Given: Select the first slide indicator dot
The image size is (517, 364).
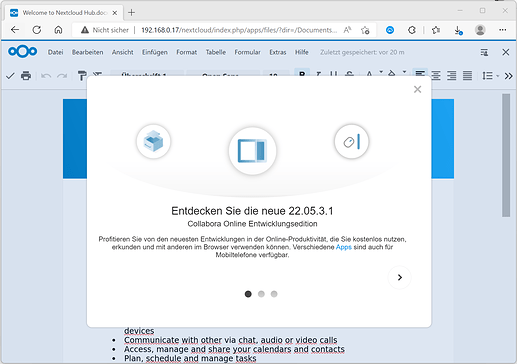Looking at the screenshot, I should [248, 294].
